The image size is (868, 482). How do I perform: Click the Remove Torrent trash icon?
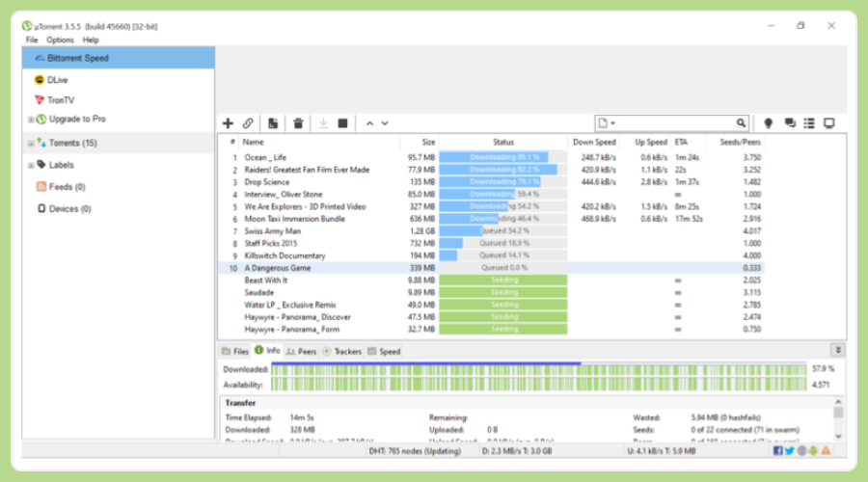click(x=298, y=122)
